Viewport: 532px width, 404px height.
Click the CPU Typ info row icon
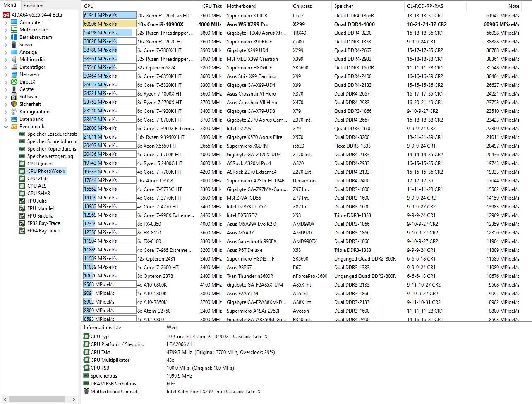pyautogui.click(x=86, y=337)
